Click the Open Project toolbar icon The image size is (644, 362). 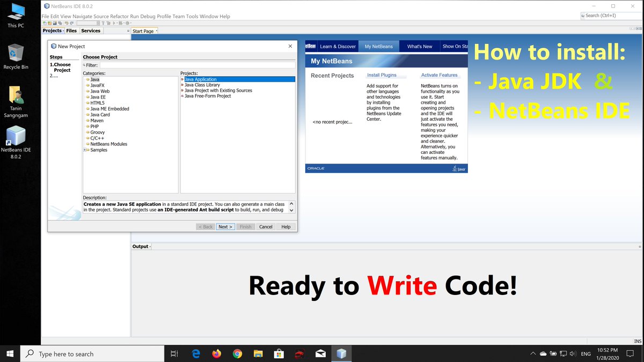click(55, 23)
